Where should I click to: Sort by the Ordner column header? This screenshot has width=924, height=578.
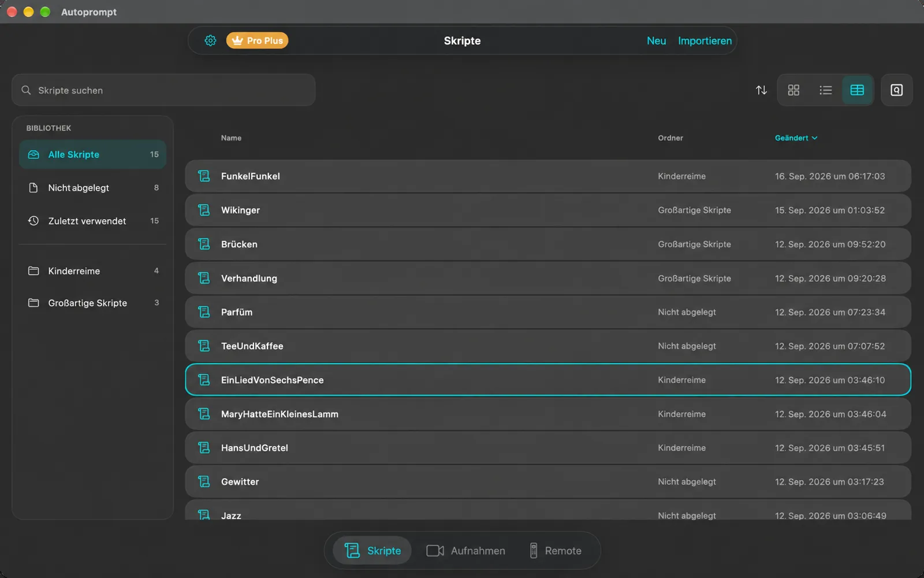tap(670, 138)
